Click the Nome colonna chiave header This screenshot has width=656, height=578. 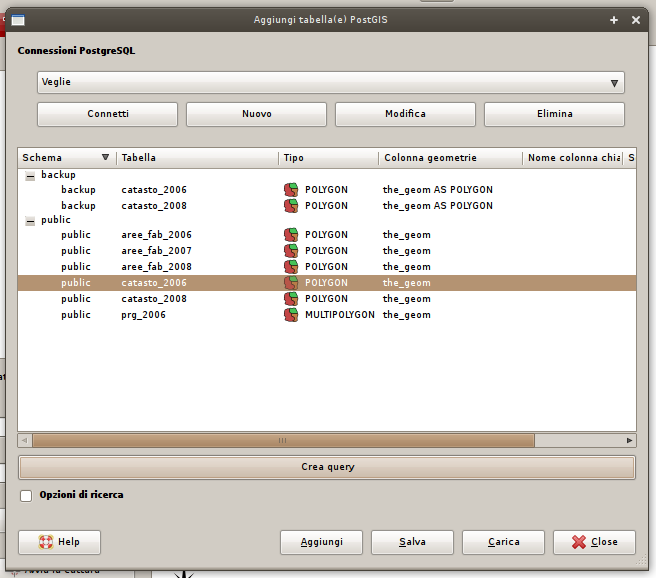573,158
